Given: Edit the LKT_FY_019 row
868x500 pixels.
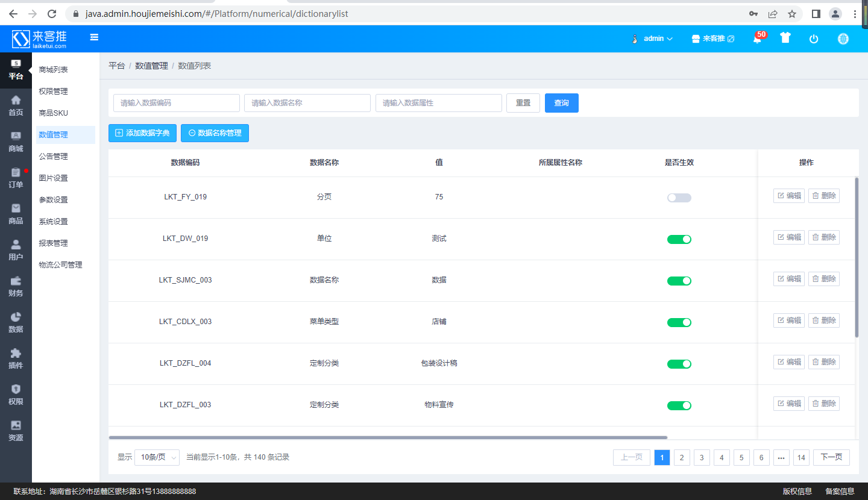Looking at the screenshot, I should coord(789,196).
